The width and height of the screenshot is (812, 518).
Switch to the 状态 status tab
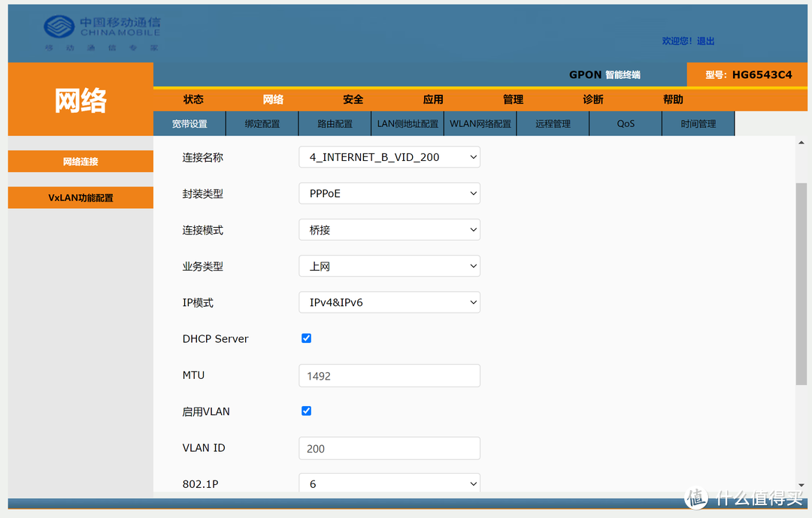click(192, 98)
